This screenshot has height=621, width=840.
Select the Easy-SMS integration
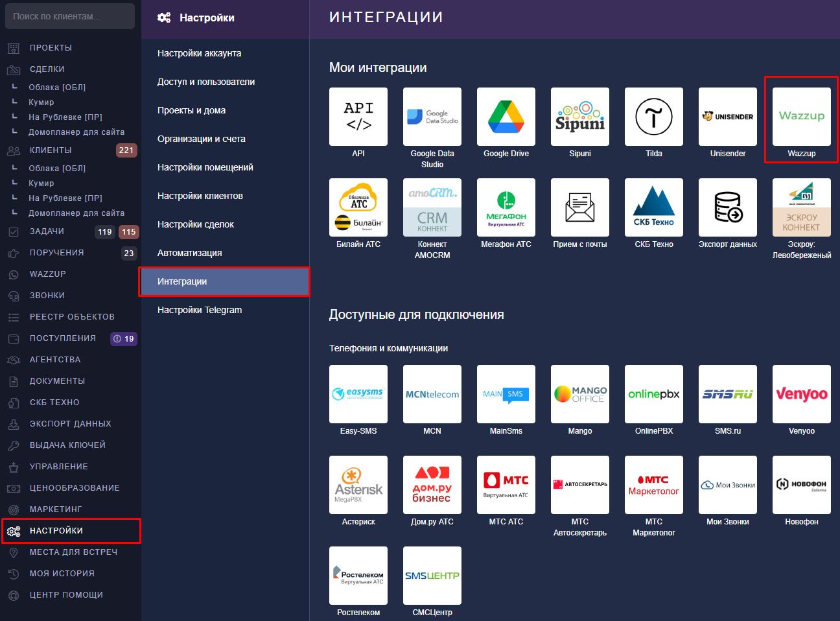(358, 394)
